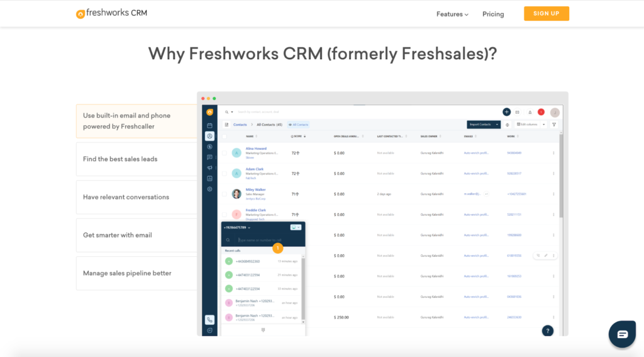This screenshot has height=357, width=644.
Task: Click the chat bubble icon below phone icon
Action: click(x=210, y=331)
